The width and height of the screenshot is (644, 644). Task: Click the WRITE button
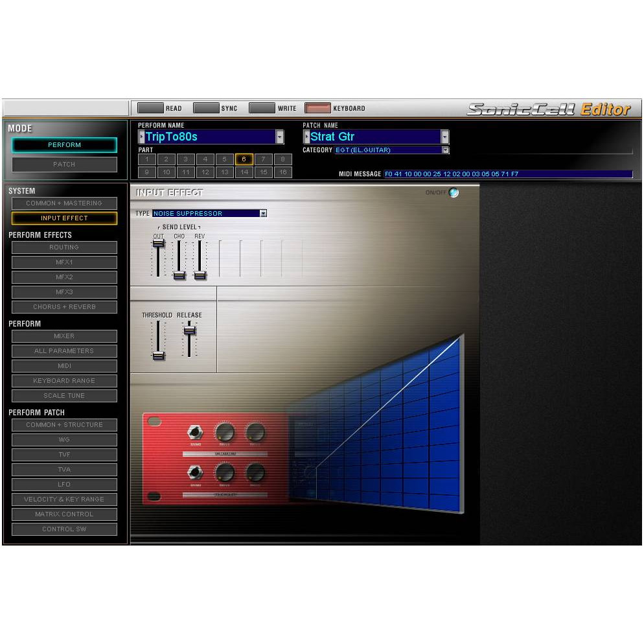[x=262, y=108]
